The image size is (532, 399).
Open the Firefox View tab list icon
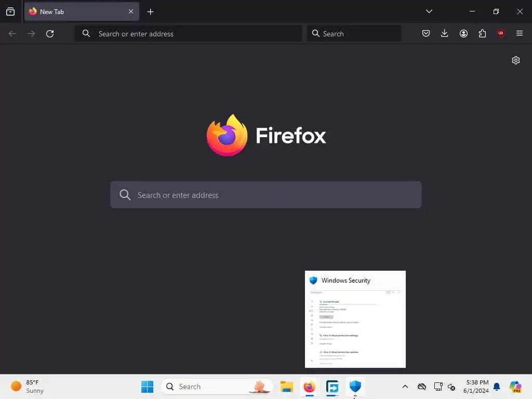[10, 11]
